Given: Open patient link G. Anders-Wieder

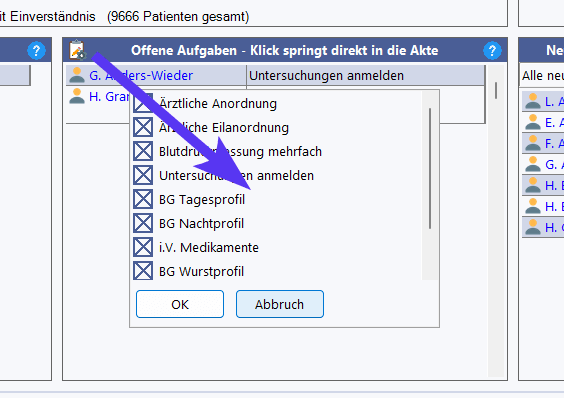Looking at the screenshot, I should [141, 76].
